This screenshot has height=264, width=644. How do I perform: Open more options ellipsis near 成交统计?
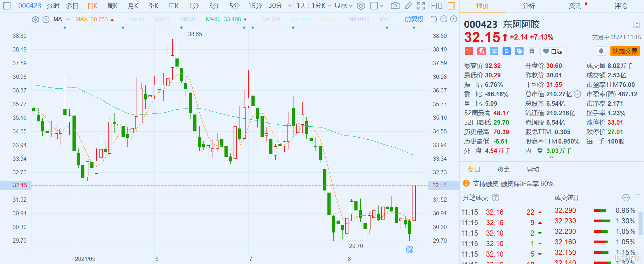pyautogui.click(x=626, y=198)
